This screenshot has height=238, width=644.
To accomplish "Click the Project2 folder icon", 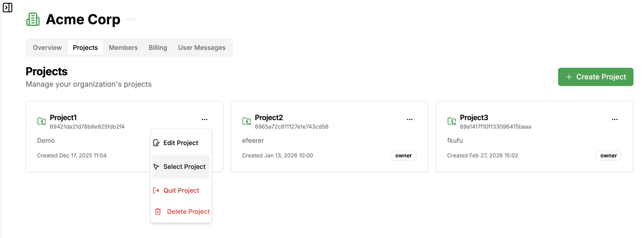I will coord(247,121).
